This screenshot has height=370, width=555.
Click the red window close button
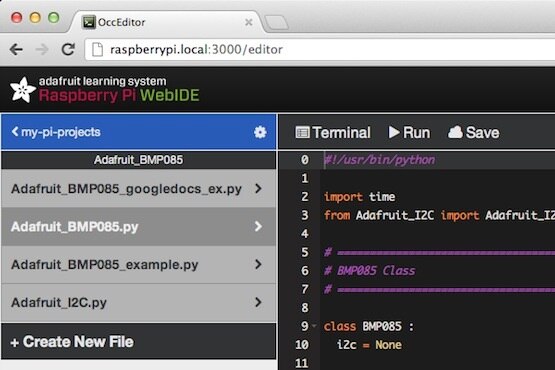(x=16, y=17)
